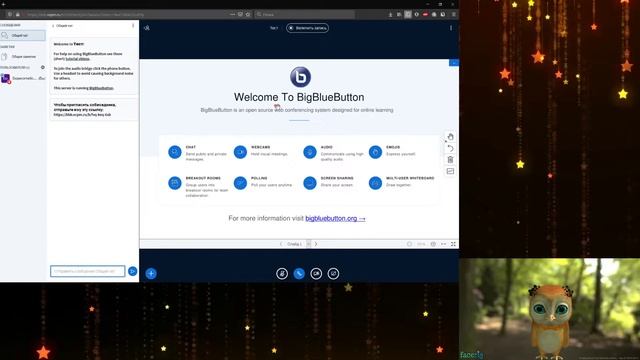Toggle the blue audio phone button
Image resolution: width=640 pixels, height=360 pixels.
pos(299,273)
